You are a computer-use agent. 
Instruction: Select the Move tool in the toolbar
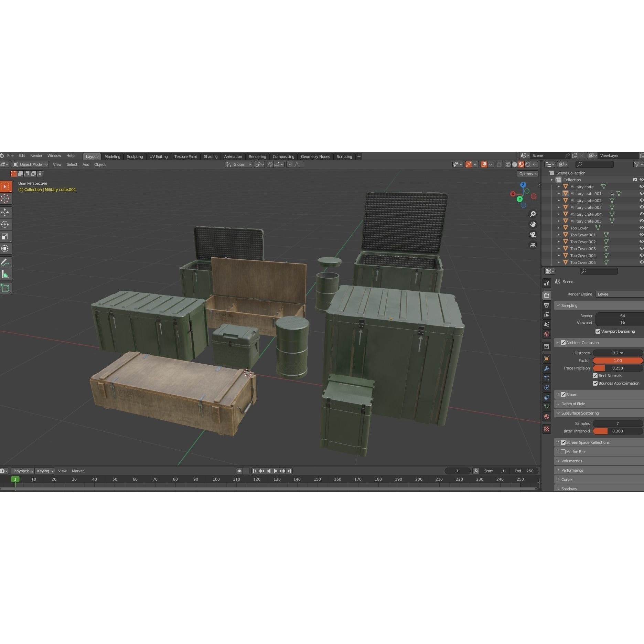pos(6,212)
